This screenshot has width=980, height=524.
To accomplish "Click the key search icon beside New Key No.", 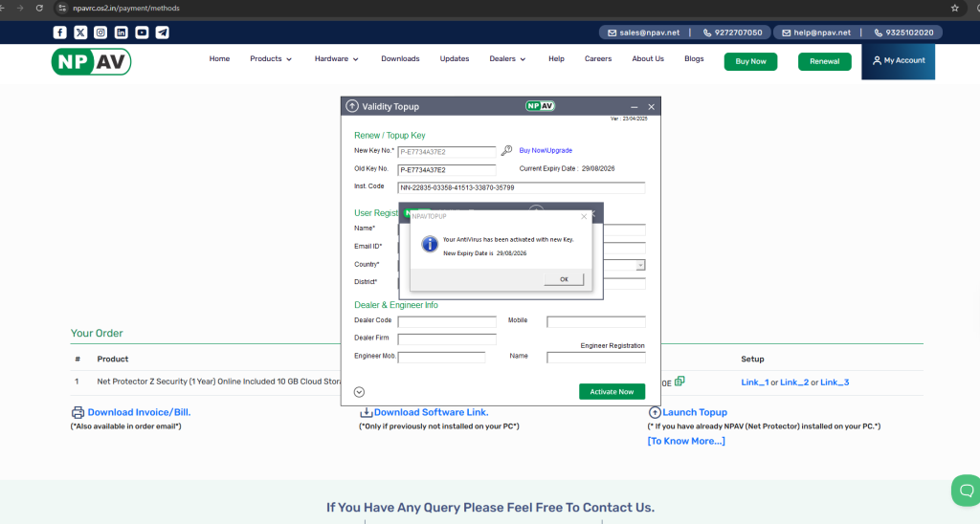I will 507,150.
